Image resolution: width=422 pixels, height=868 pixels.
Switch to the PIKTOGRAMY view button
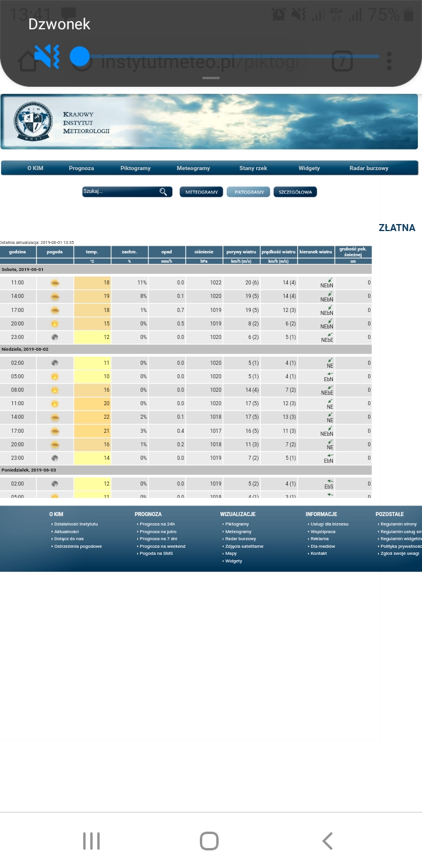(249, 192)
